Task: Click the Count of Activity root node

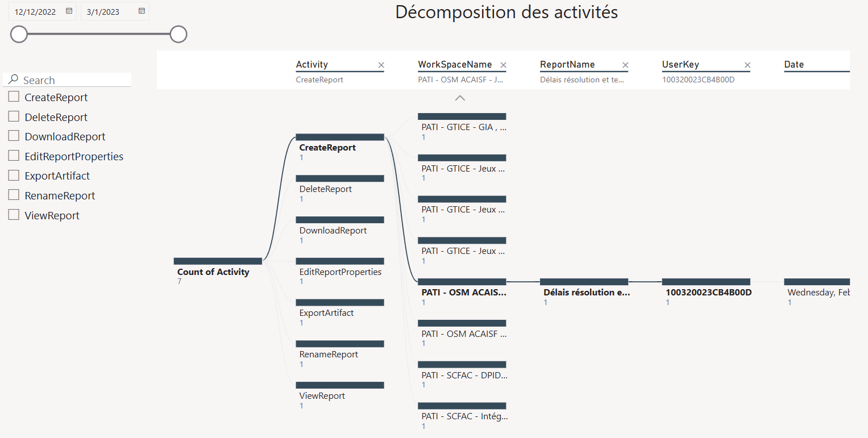Action: pyautogui.click(x=218, y=261)
